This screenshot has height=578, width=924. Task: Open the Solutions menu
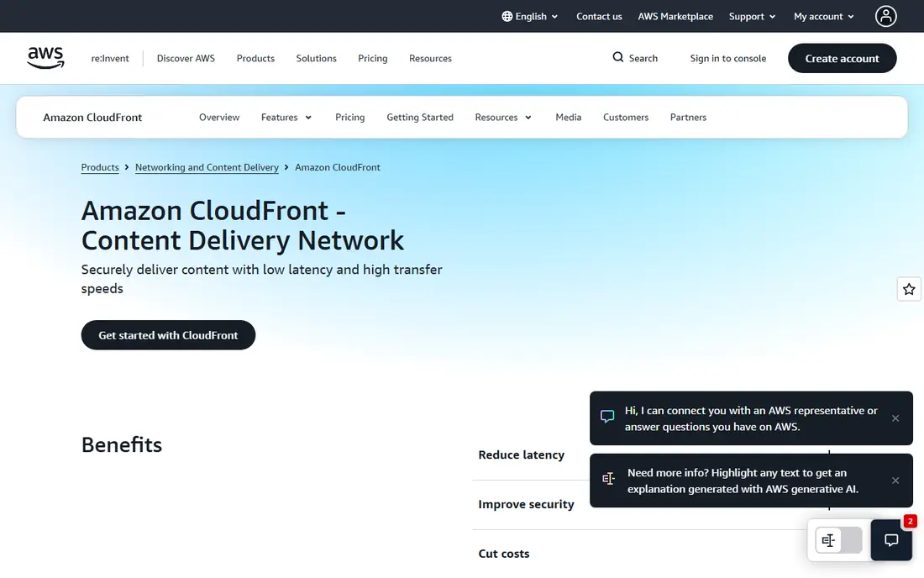[316, 58]
